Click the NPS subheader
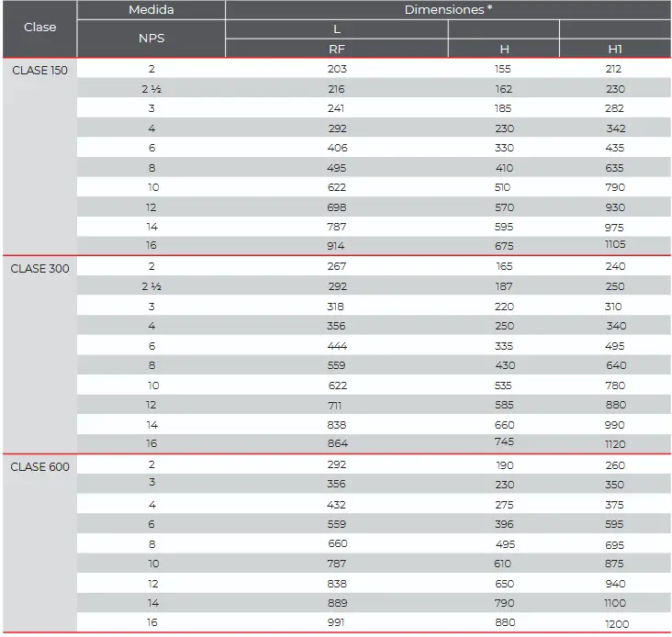Image resolution: width=672 pixels, height=637 pixels. pos(151,39)
